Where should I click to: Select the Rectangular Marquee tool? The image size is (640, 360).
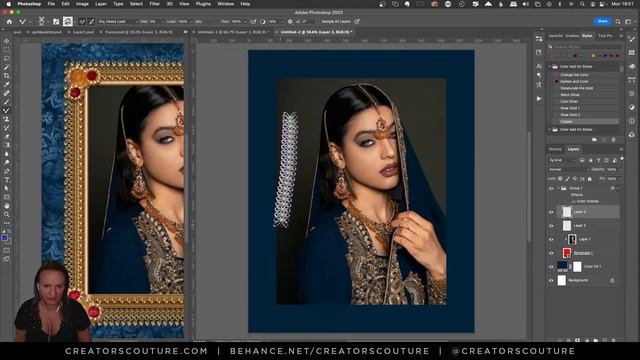7,50
